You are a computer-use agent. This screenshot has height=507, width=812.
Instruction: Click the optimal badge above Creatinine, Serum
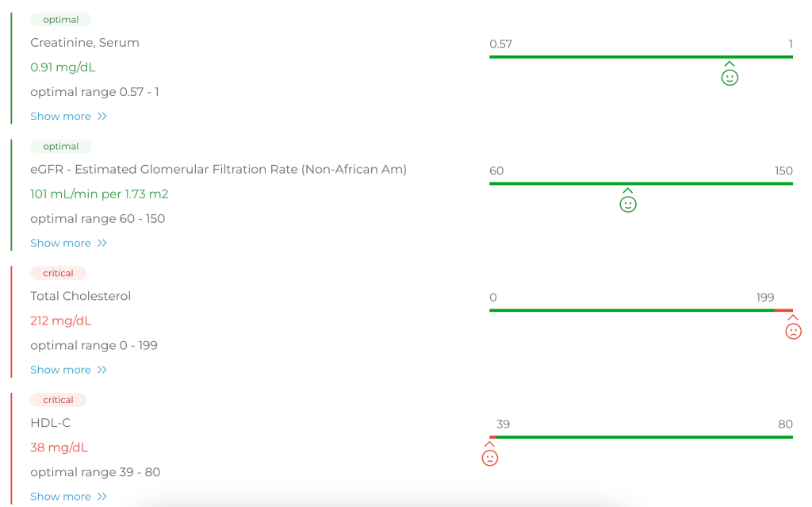pos(61,20)
